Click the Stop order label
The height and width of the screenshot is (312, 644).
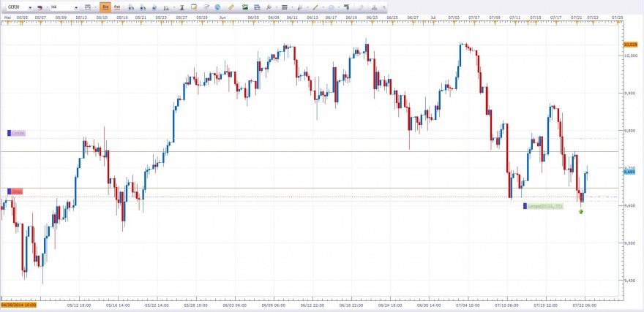[x=15, y=191]
